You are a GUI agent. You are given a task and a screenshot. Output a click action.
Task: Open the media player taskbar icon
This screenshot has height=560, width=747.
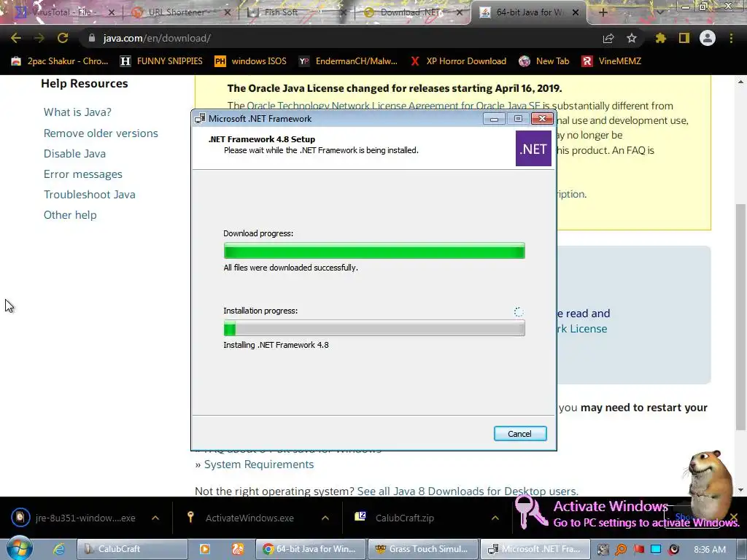(x=205, y=549)
